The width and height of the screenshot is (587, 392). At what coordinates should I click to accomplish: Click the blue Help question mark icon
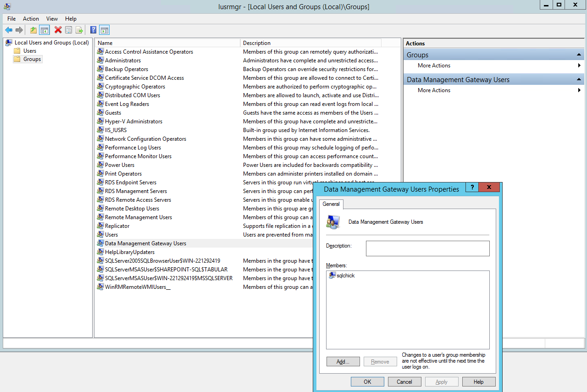pyautogui.click(x=93, y=30)
